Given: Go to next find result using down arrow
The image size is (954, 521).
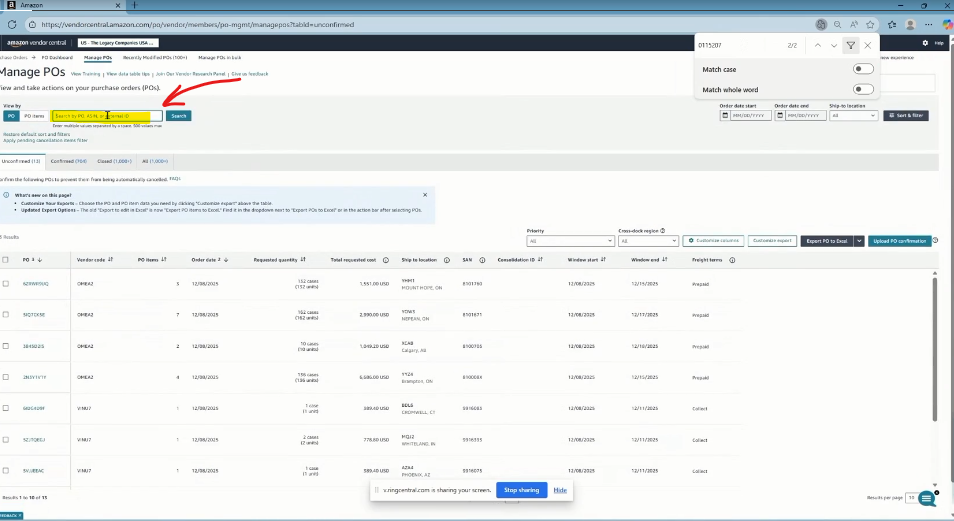Looking at the screenshot, I should coord(834,45).
